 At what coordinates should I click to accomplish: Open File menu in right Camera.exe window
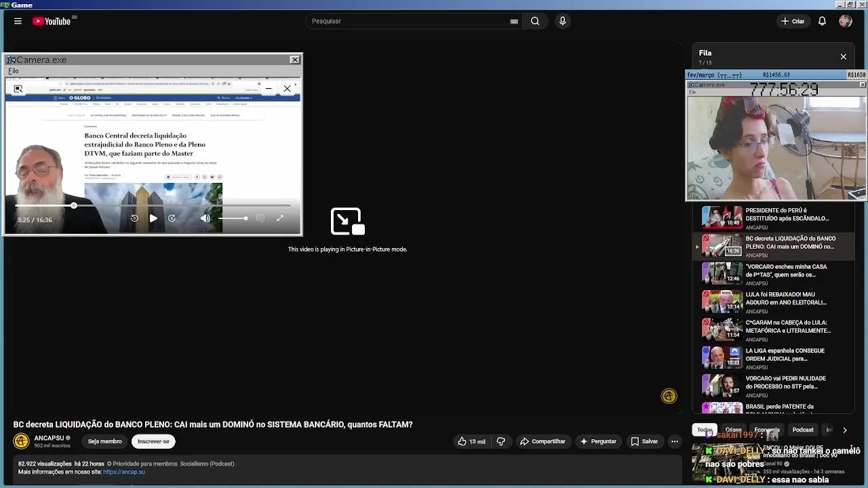[692, 92]
